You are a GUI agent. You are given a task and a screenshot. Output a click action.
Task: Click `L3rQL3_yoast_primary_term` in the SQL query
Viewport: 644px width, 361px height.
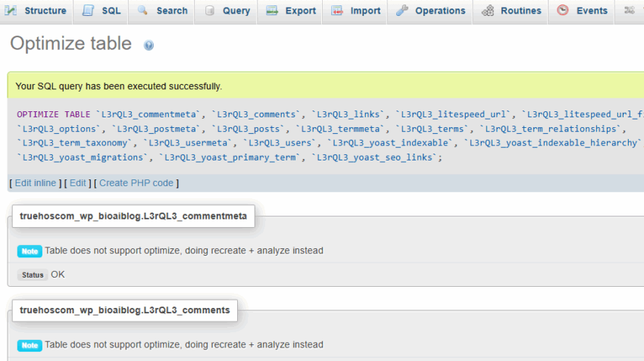coord(230,157)
